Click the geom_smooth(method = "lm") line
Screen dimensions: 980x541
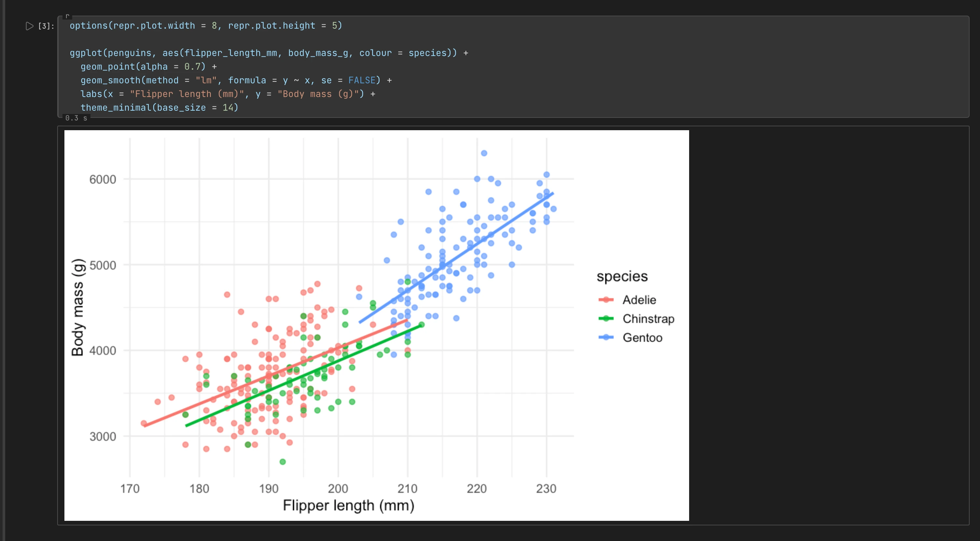point(236,80)
